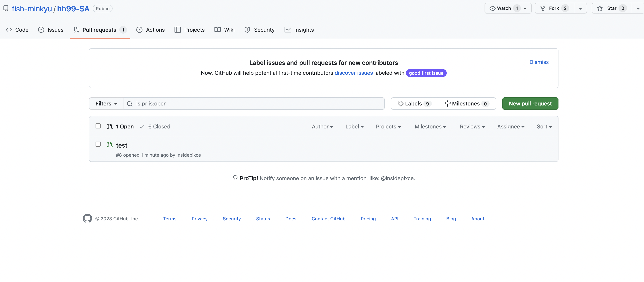This screenshot has height=282, width=644.
Task: Click the repository icon beside fish-minkyu
Action: (6, 9)
